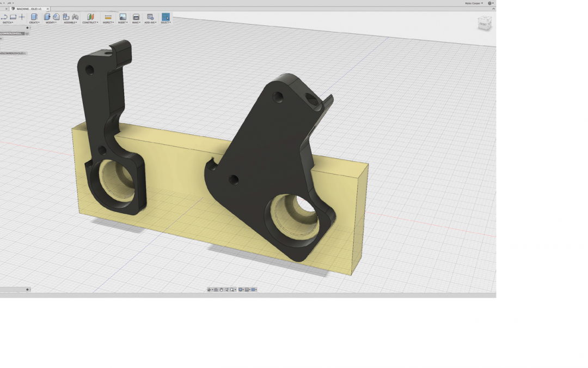This screenshot has width=588, height=368.
Task: Click the help question mark button
Action: (x=489, y=3)
